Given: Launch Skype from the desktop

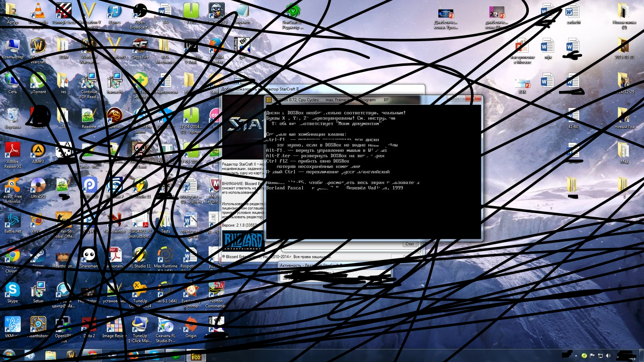Looking at the screenshot, I should (x=13, y=293).
